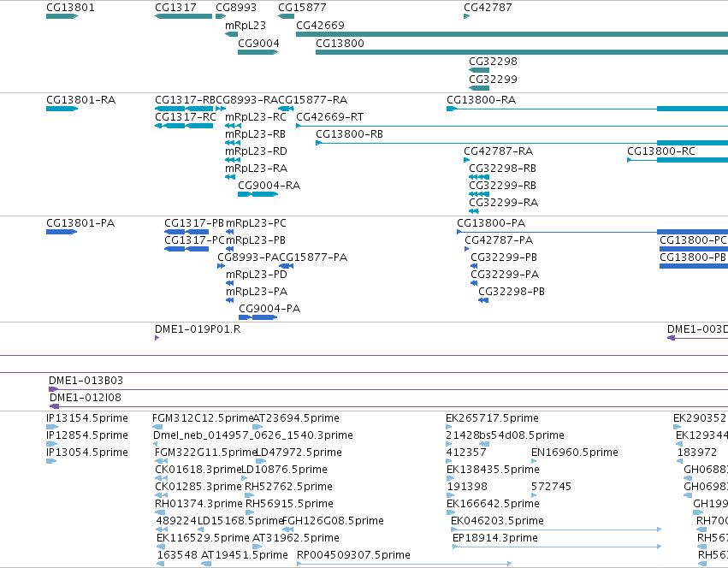The height and width of the screenshot is (568, 728).
Task: Click EST label 21428bs54d08.5prime
Action: pos(505,436)
